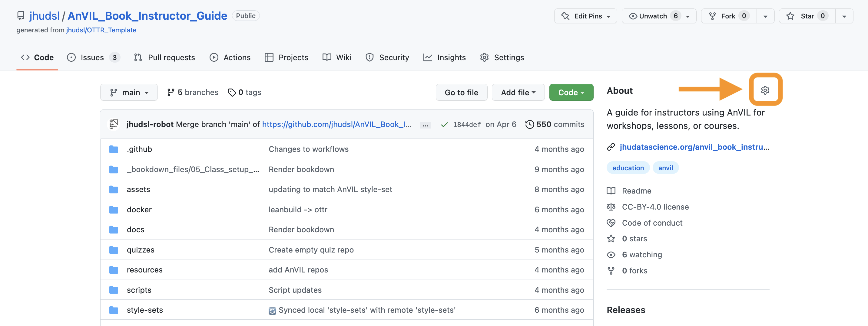Click the Go to file button

[x=461, y=92]
